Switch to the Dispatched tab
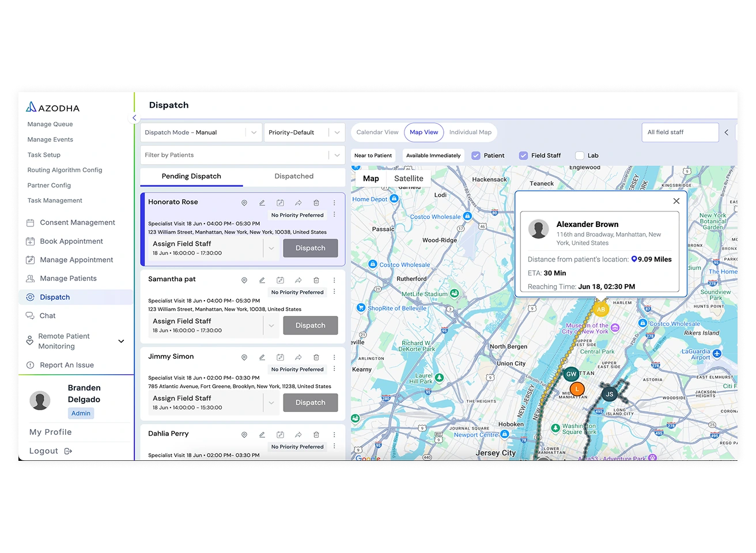This screenshot has width=756, height=553. (x=294, y=176)
